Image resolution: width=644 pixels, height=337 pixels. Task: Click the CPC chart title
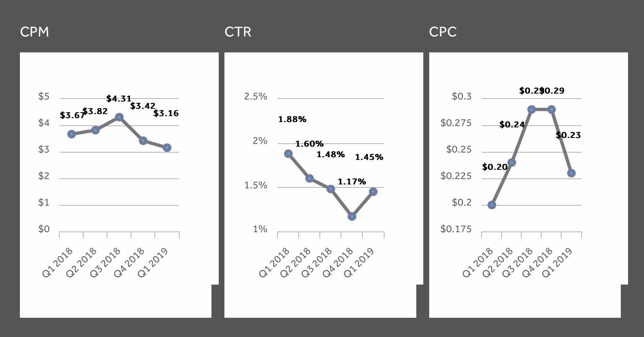coord(443,32)
